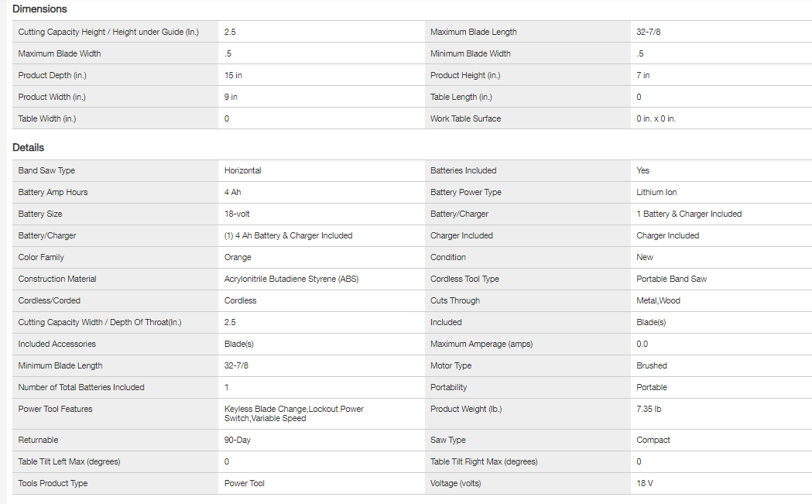The height and width of the screenshot is (504, 812).
Task: Click the Portable Band Saw value
Action: click(x=671, y=279)
